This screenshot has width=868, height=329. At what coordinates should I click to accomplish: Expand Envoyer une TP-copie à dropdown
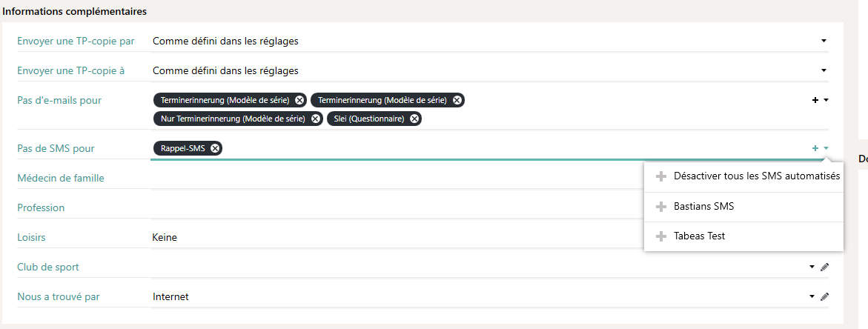[x=824, y=70]
